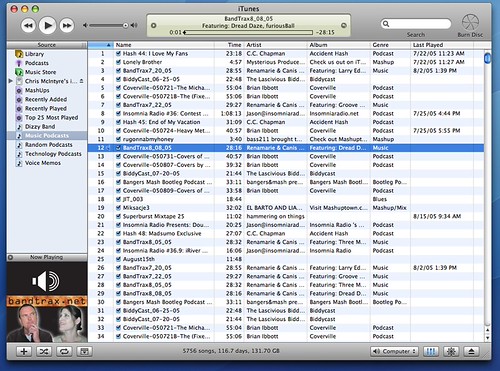This screenshot has width=500, height=371.
Task: Open Podcasts in the Source list
Action: [x=37, y=63]
